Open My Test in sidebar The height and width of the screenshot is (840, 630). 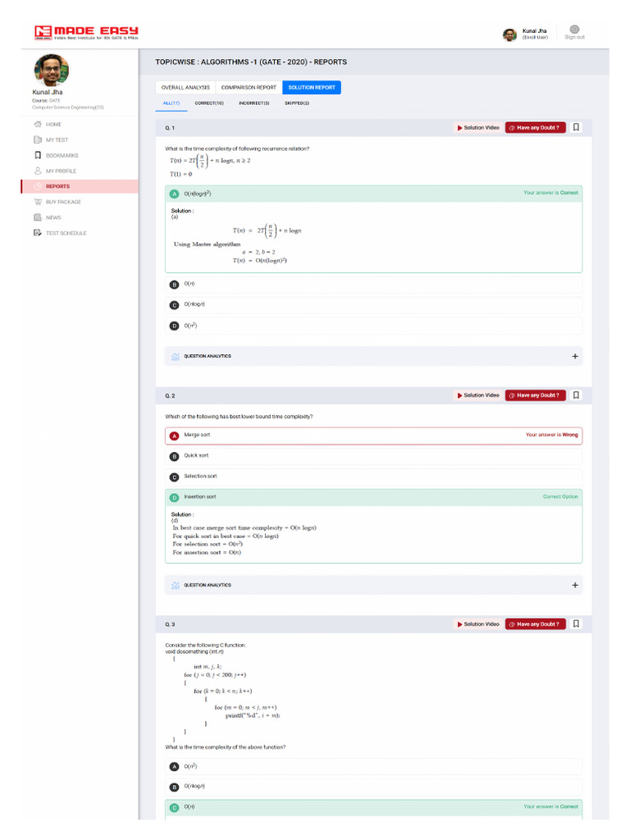56,139
